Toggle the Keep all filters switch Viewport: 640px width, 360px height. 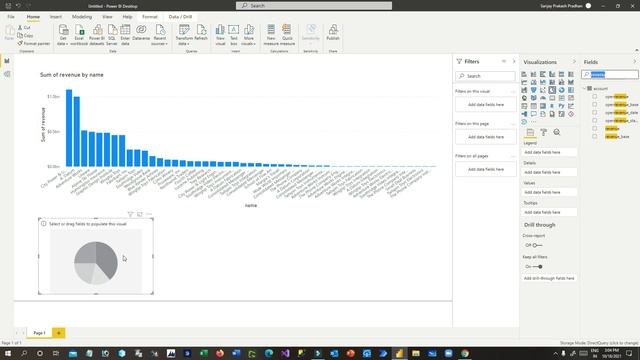point(538,267)
